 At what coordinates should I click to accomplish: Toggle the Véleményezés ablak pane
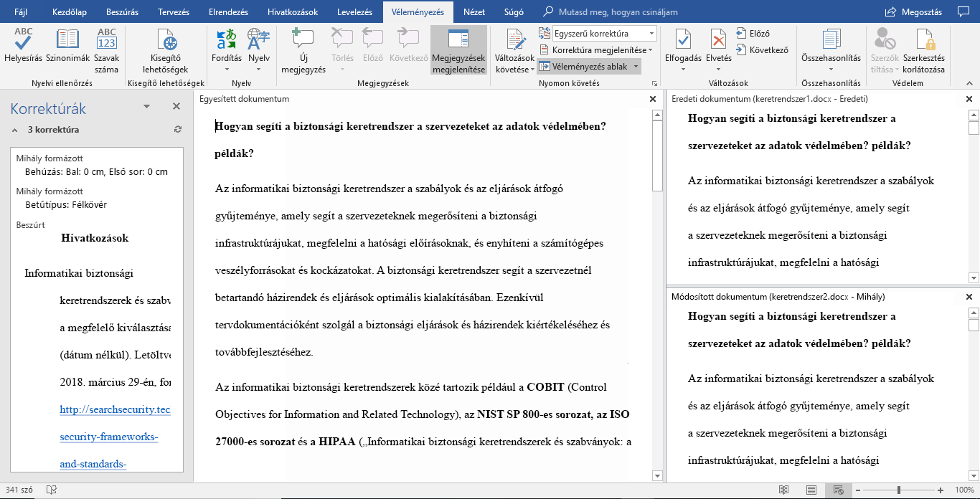click(583, 67)
